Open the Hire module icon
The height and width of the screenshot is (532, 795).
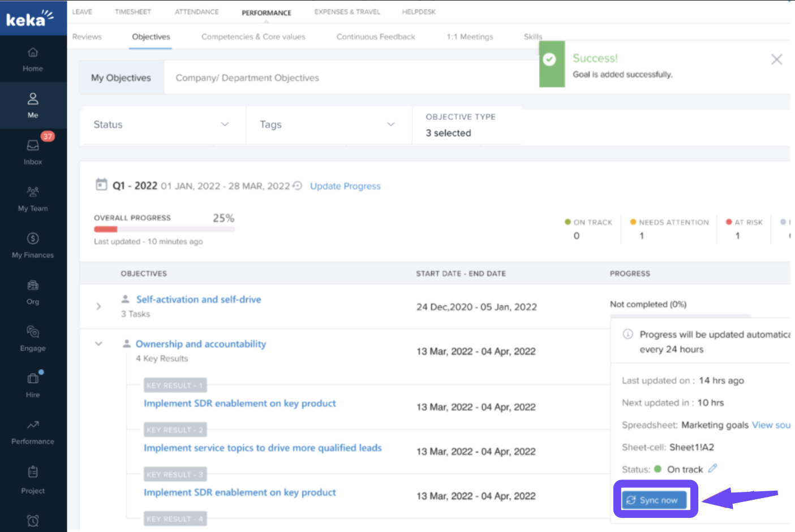33,384
